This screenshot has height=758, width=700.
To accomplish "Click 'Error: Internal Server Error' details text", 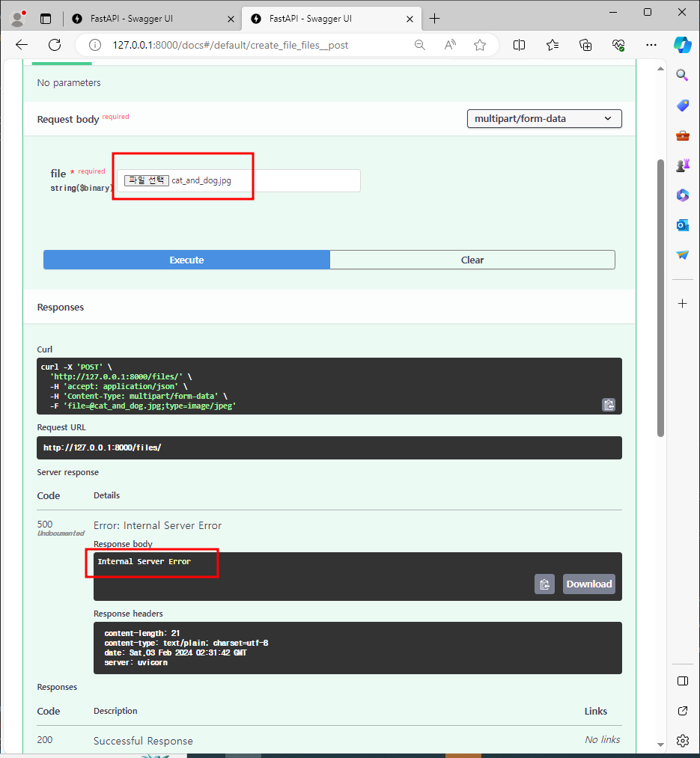I will 158,525.
